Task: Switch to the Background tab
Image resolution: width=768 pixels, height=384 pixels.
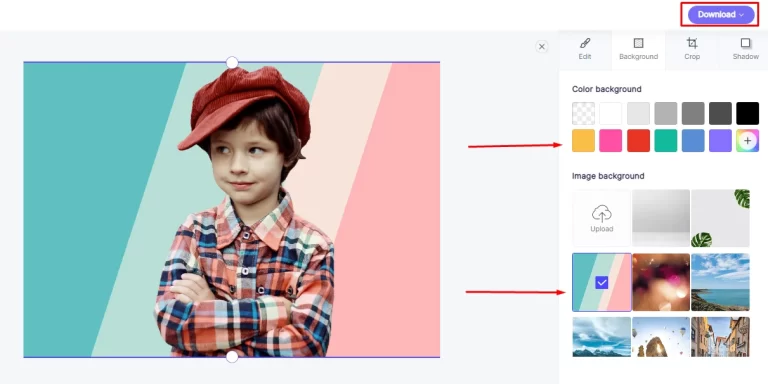Action: pyautogui.click(x=638, y=50)
